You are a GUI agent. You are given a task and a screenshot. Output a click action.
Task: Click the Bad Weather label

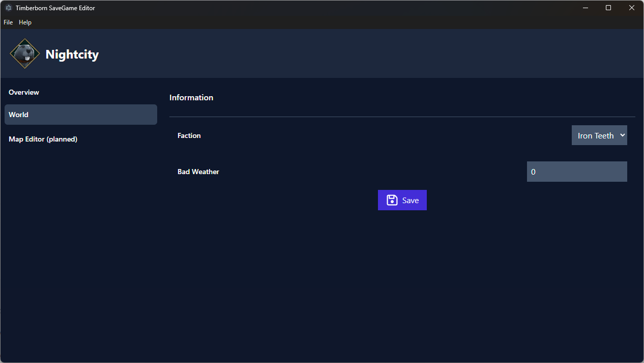click(198, 172)
